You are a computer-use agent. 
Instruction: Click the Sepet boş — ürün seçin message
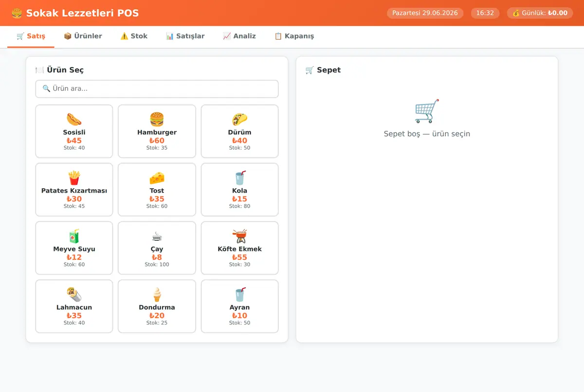pos(427,134)
